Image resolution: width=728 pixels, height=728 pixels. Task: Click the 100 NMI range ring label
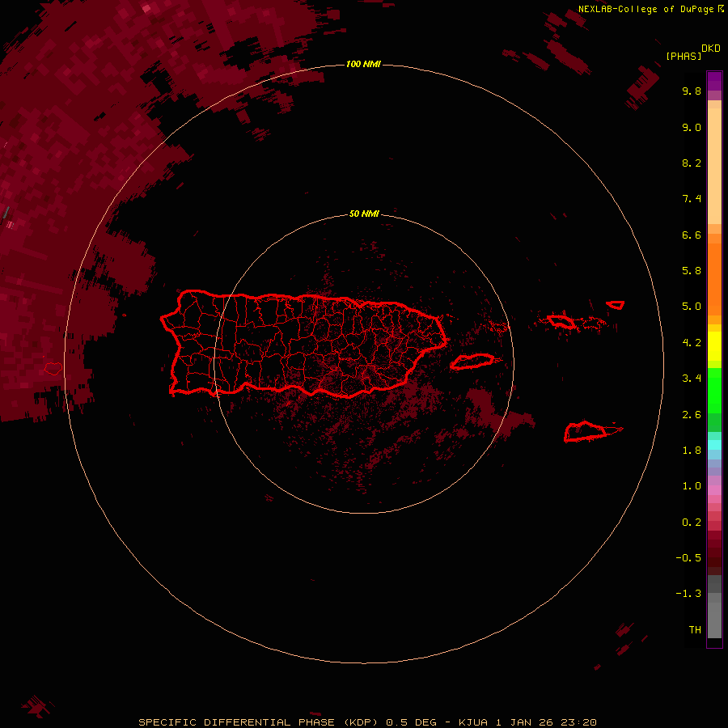point(363,64)
